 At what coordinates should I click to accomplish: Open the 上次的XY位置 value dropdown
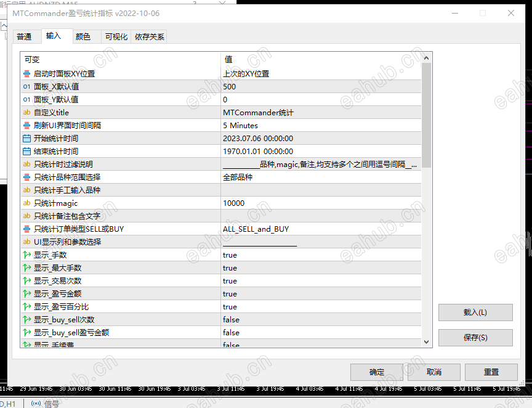[321, 73]
